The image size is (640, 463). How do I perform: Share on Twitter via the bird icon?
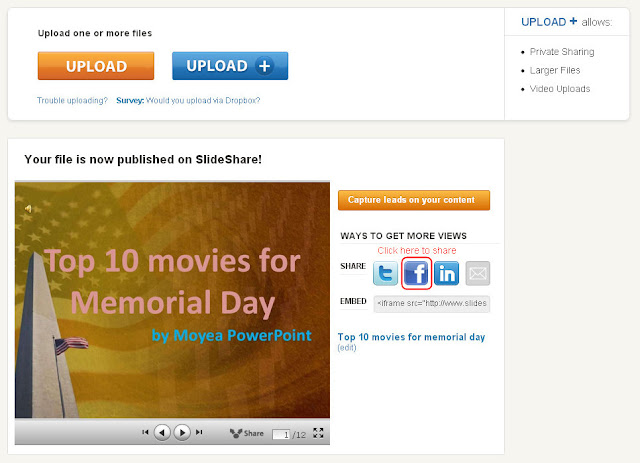point(385,273)
